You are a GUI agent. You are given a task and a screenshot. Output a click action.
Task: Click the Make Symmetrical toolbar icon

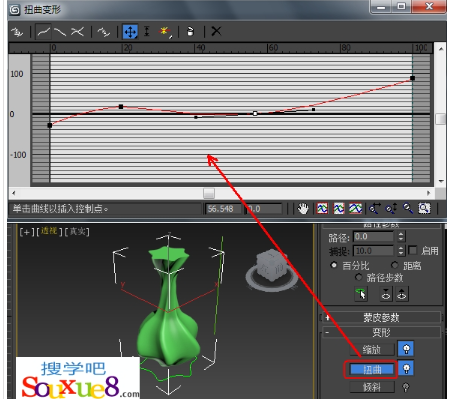coord(17,32)
